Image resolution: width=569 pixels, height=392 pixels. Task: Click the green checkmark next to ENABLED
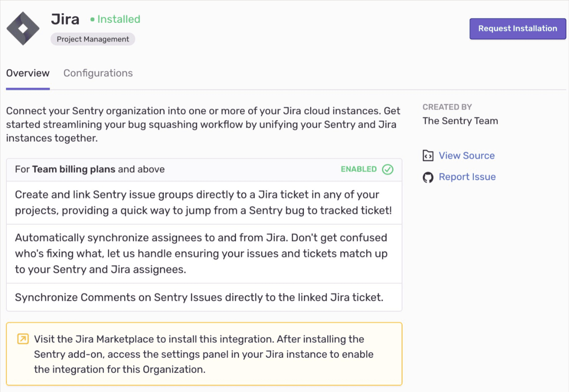click(387, 170)
